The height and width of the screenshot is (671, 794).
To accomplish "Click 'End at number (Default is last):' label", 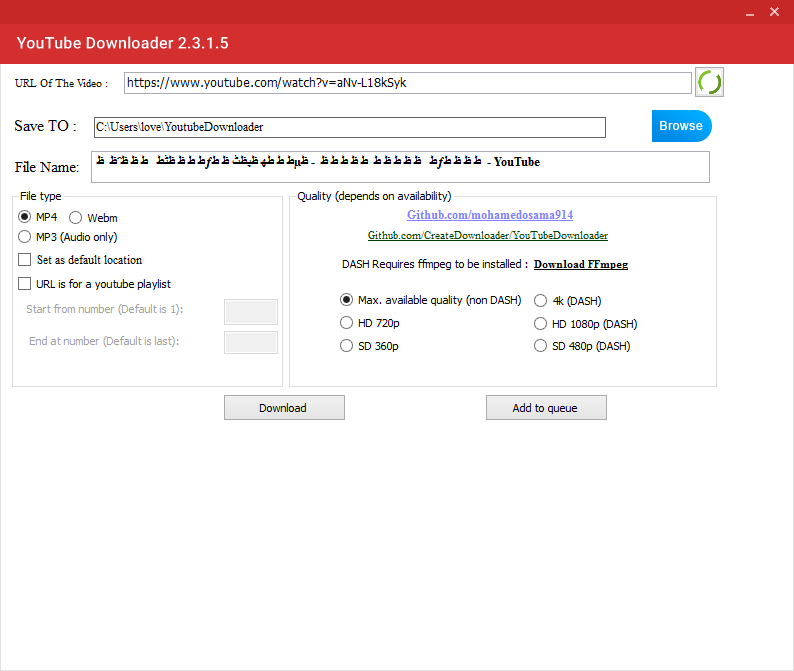I will point(104,341).
